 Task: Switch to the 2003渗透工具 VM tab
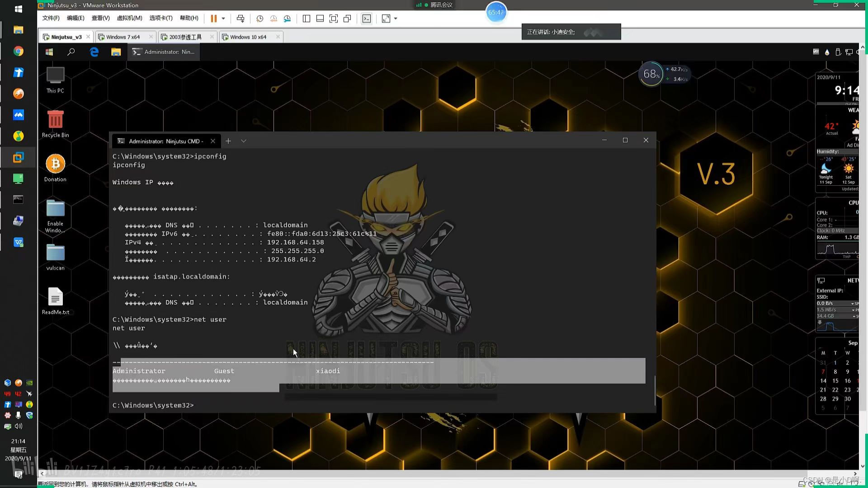tap(185, 37)
